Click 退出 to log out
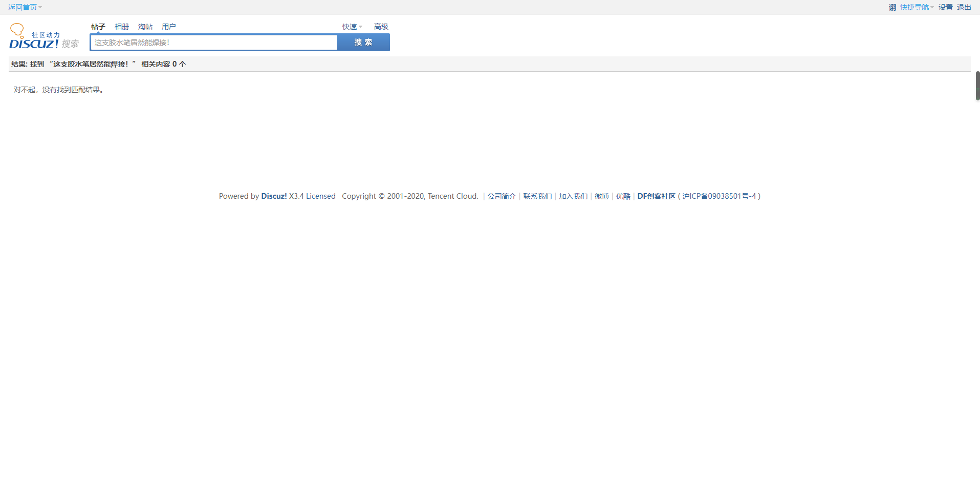 (x=964, y=7)
